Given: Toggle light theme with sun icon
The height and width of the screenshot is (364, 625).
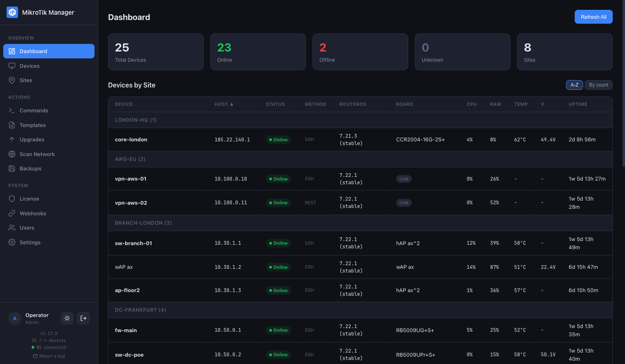Looking at the screenshot, I should click(67, 318).
